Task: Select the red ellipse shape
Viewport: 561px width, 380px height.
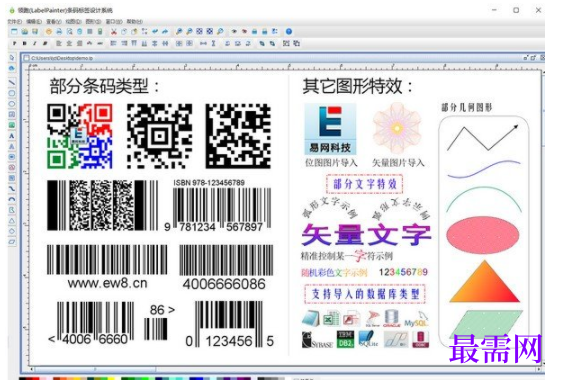Action: (x=483, y=235)
